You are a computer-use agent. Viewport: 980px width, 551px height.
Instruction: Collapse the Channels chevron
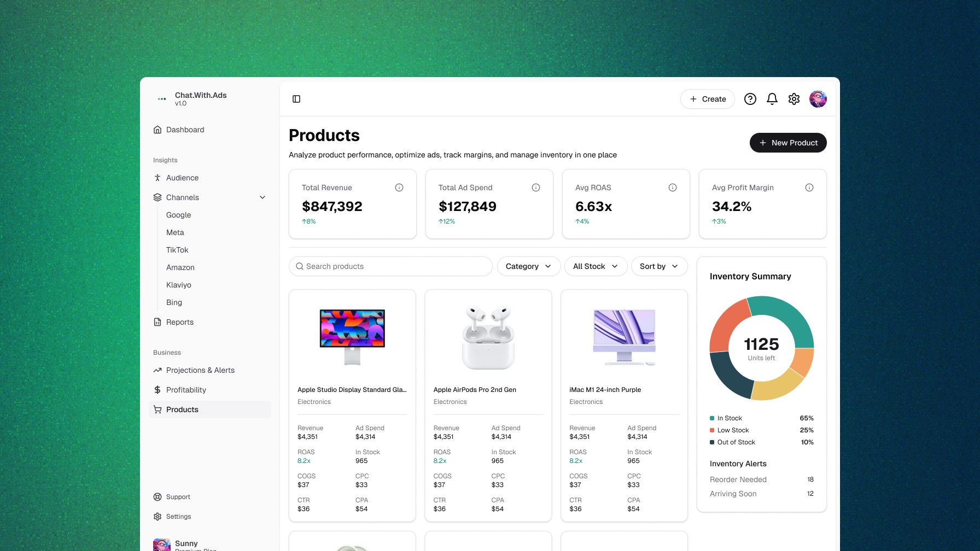coord(262,197)
